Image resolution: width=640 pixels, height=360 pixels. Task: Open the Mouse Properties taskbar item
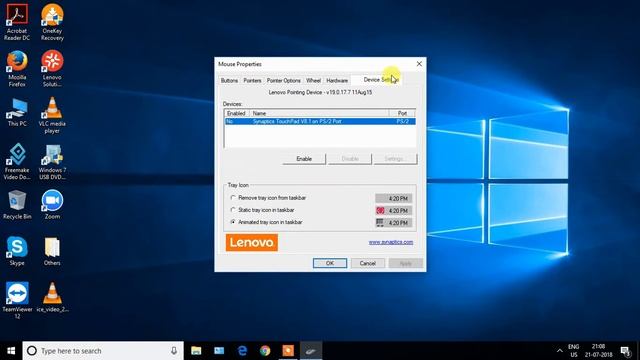point(311,351)
